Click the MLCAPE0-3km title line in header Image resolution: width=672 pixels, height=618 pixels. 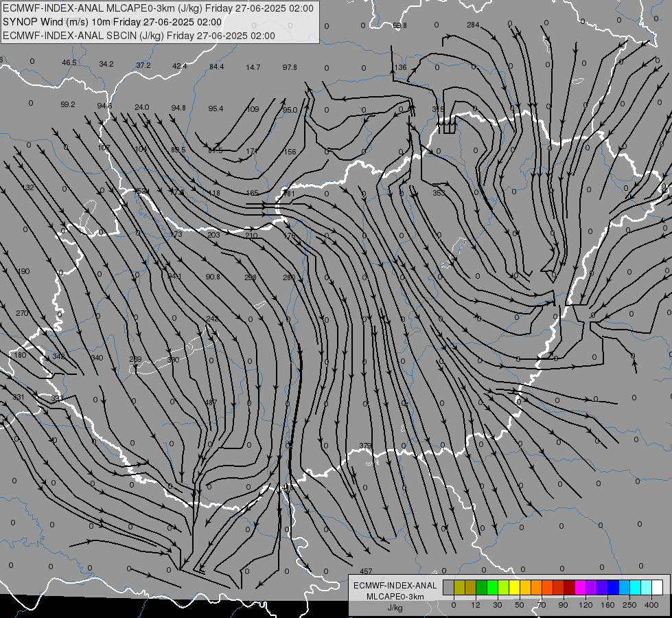click(x=158, y=8)
